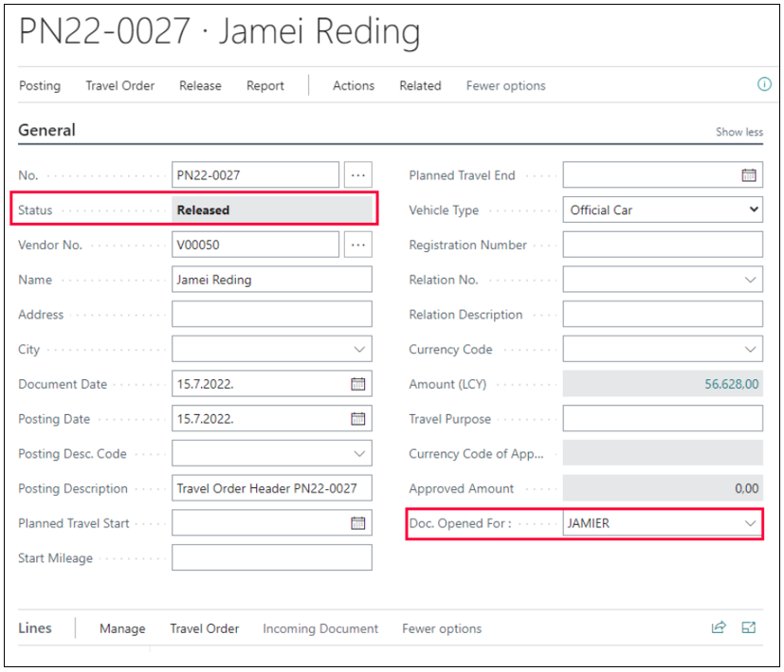Click Fewer options in top action bar

[x=505, y=85]
